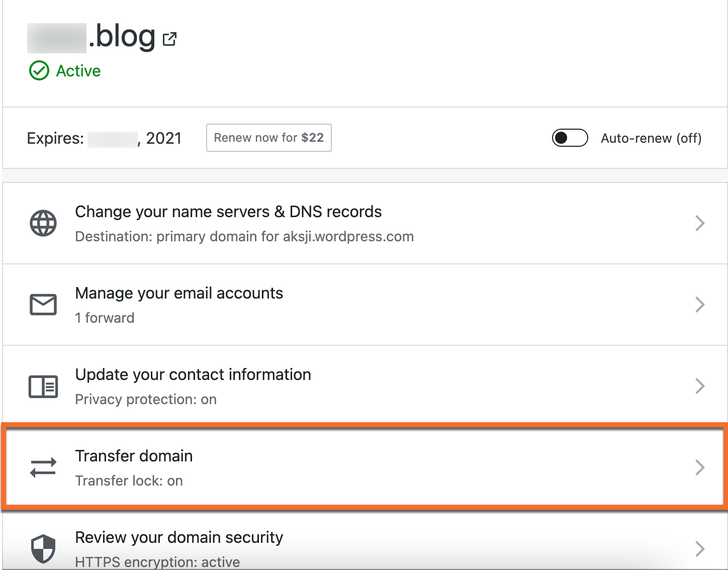The width and height of the screenshot is (728, 570).
Task: Click the contact card icon
Action: tap(43, 386)
